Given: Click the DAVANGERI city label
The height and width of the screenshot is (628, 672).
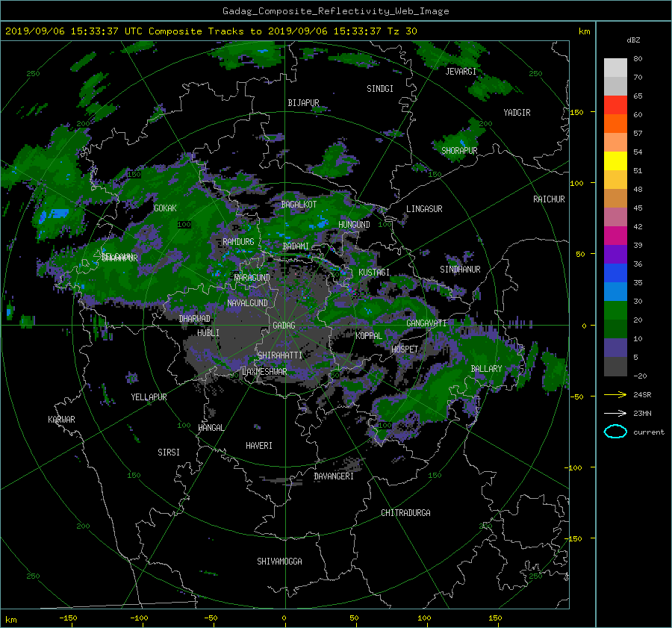Looking at the screenshot, I should coord(334,476).
